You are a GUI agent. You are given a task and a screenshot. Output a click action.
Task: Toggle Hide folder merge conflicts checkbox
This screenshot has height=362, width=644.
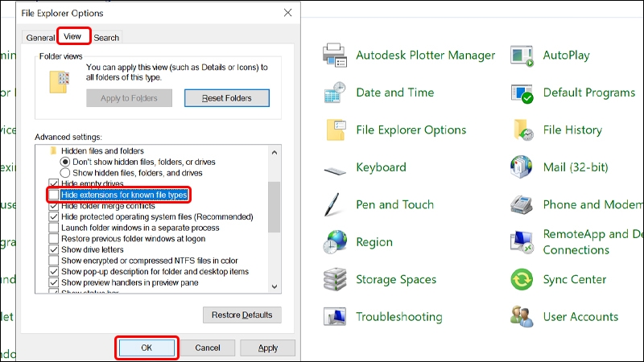(53, 206)
